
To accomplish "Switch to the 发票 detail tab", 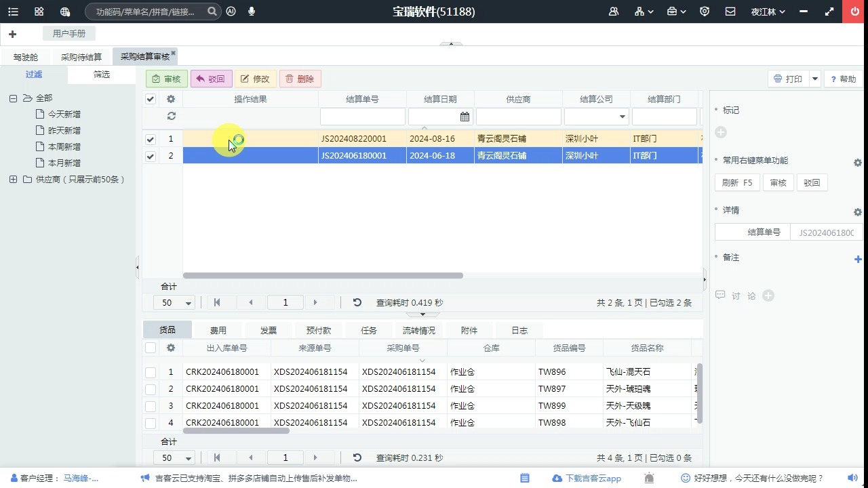I will tap(269, 330).
